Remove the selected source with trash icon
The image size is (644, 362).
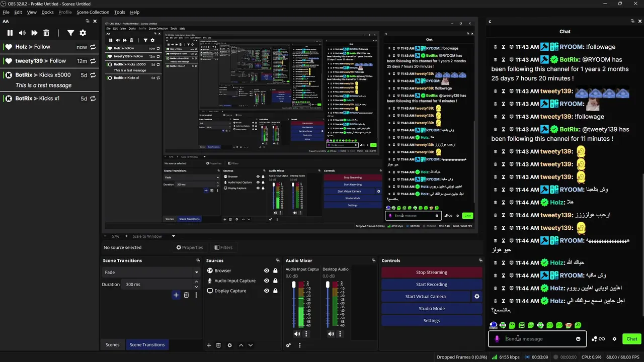click(218, 345)
